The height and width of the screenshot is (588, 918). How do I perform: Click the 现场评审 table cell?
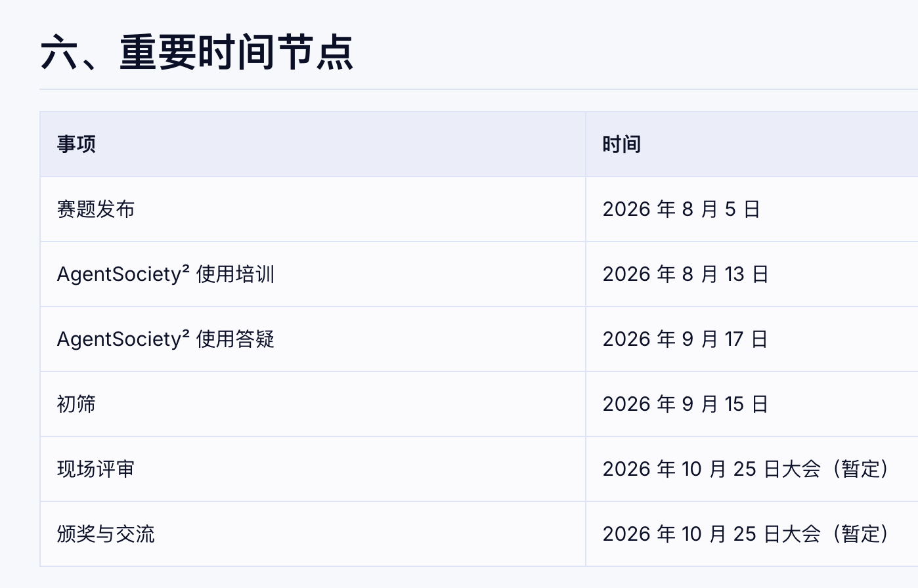coord(313,469)
